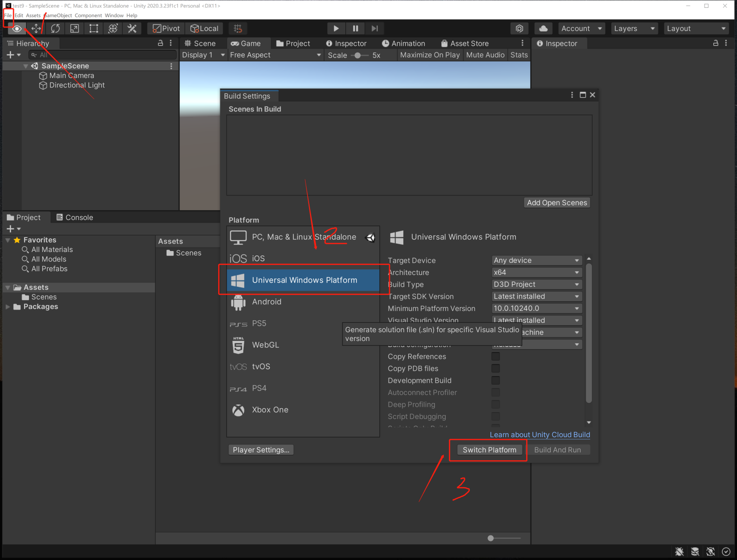The height and width of the screenshot is (560, 737).
Task: Switch to the Console tab
Action: (x=75, y=218)
